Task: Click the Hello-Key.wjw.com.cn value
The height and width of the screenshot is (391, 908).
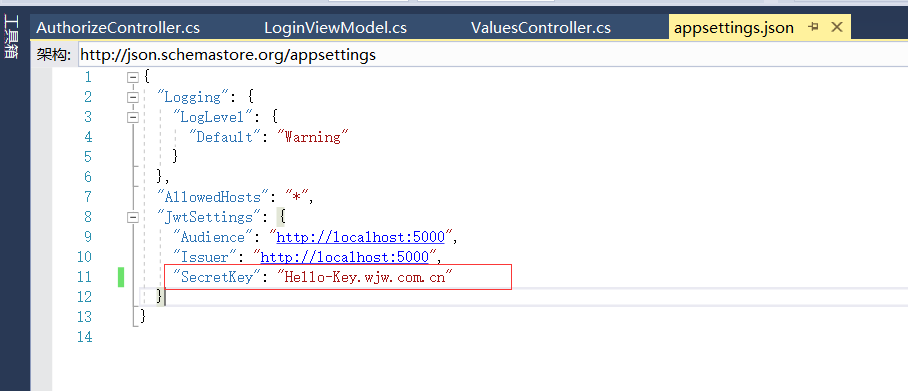Action: pyautogui.click(x=364, y=277)
